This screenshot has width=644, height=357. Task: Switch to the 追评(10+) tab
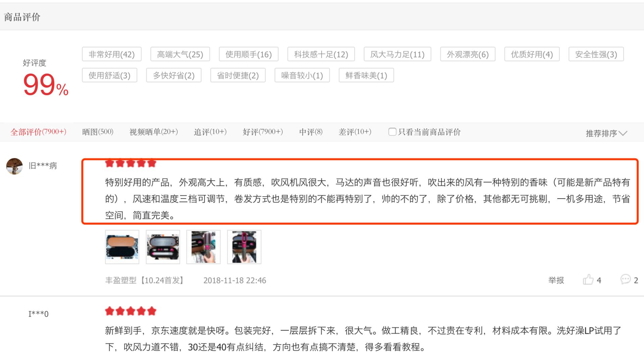pyautogui.click(x=210, y=132)
